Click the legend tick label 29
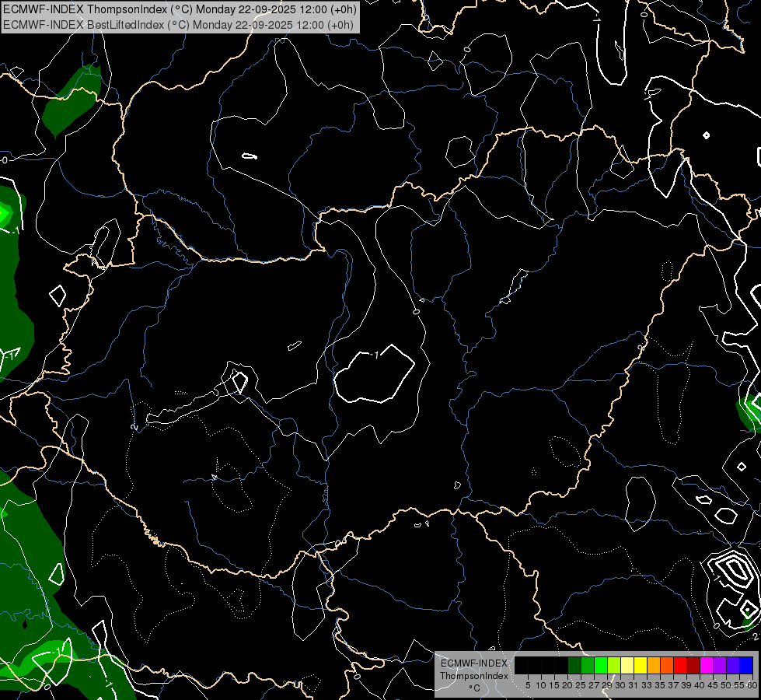The height and width of the screenshot is (700, 761). [607, 685]
